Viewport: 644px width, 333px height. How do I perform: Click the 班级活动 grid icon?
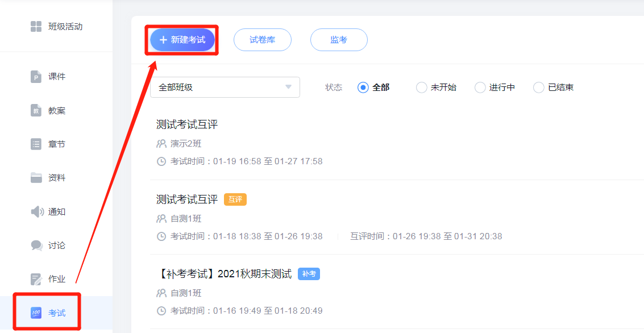click(x=36, y=27)
